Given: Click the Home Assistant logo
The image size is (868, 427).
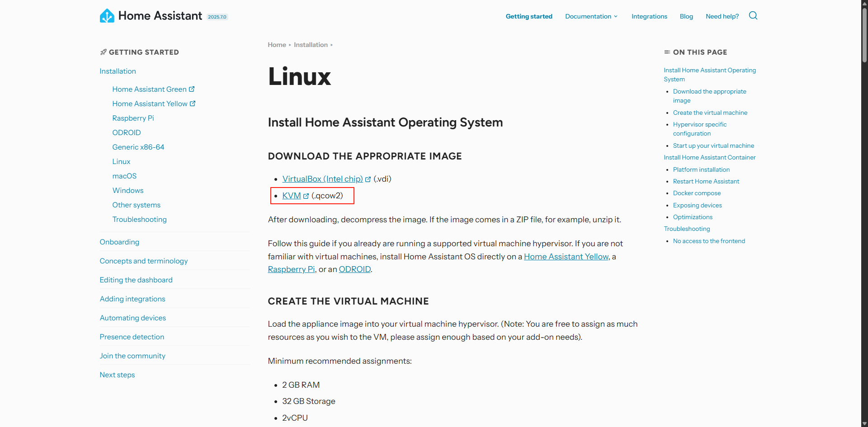Looking at the screenshot, I should pyautogui.click(x=107, y=15).
